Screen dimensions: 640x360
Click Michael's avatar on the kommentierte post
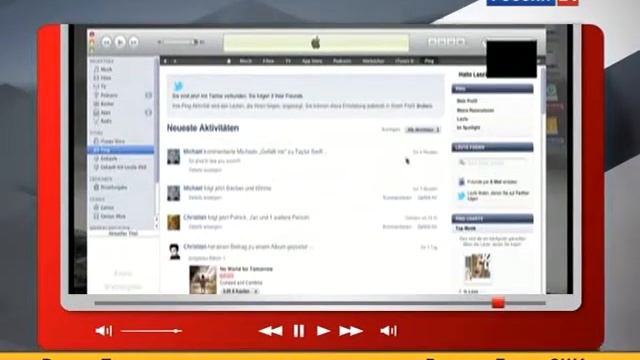(173, 156)
